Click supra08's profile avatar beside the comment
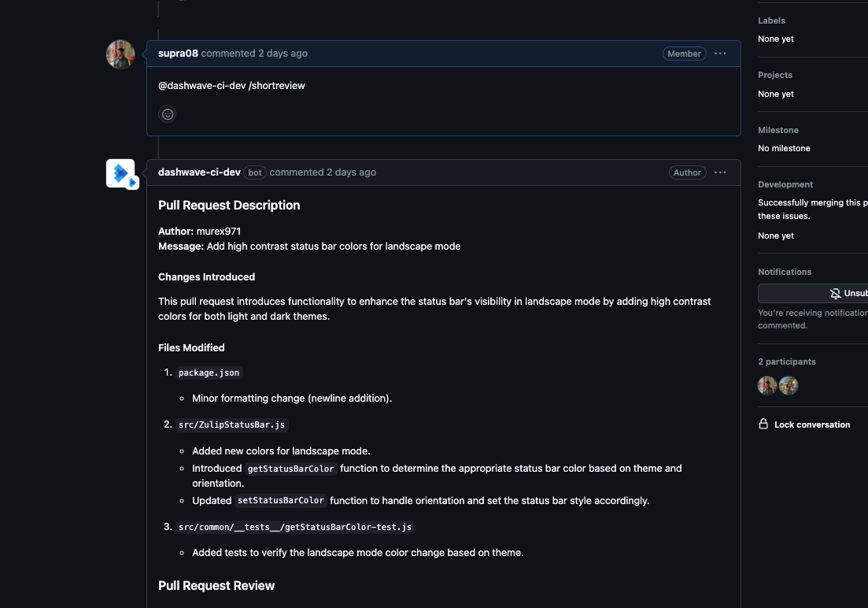Screen dimensions: 868x608 pyautogui.click(x=120, y=54)
